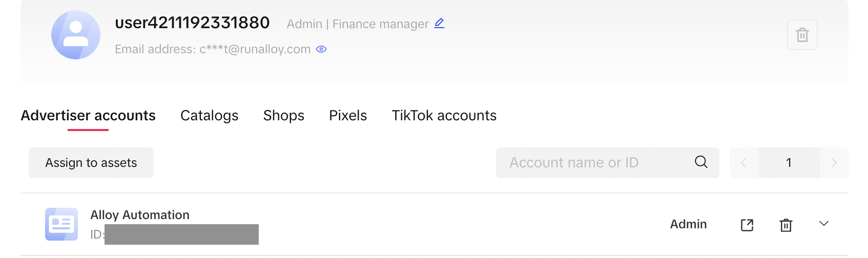Click the user avatar profile icon

(76, 35)
